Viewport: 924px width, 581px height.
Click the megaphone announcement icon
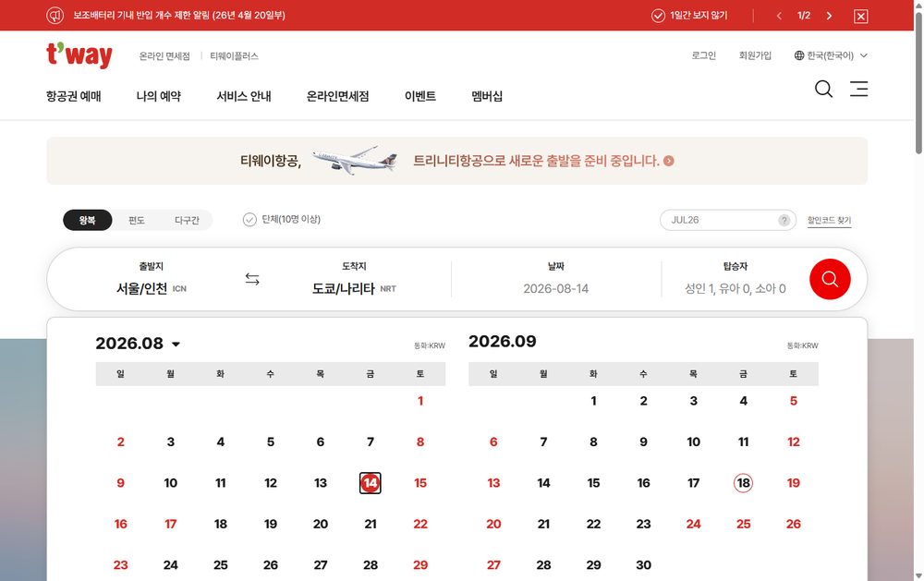[x=55, y=16]
